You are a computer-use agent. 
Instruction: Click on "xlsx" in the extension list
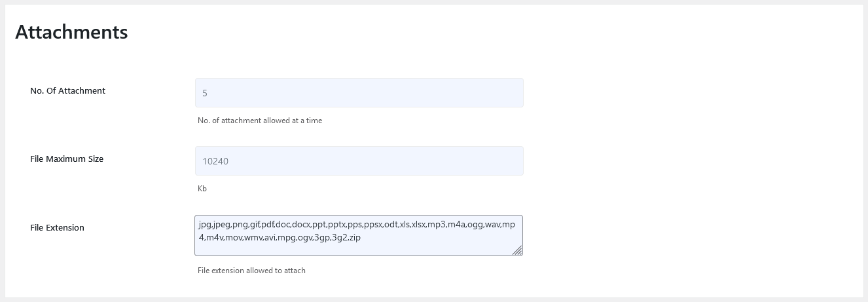pos(418,225)
